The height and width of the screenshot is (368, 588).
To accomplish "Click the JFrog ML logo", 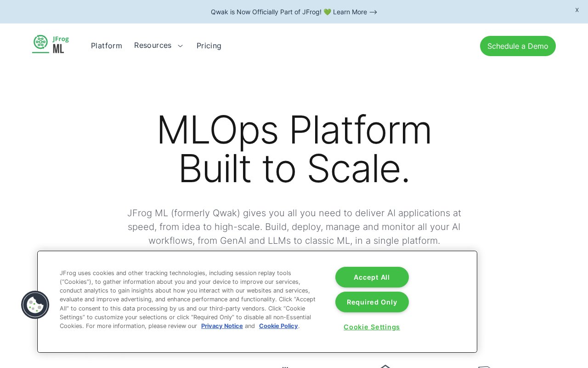I will (51, 44).
